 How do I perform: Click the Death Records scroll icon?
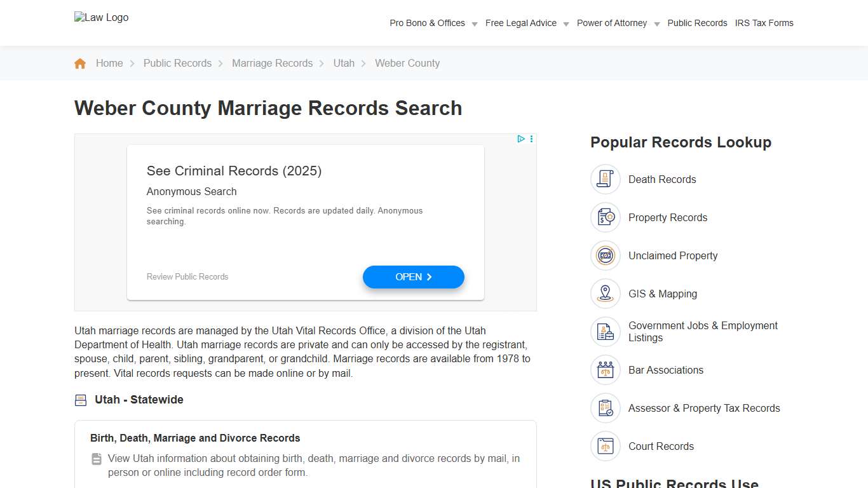pyautogui.click(x=605, y=179)
